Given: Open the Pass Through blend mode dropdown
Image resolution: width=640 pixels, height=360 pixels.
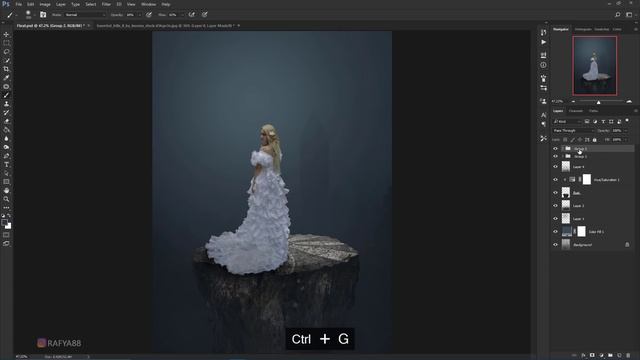Looking at the screenshot, I should point(573,131).
